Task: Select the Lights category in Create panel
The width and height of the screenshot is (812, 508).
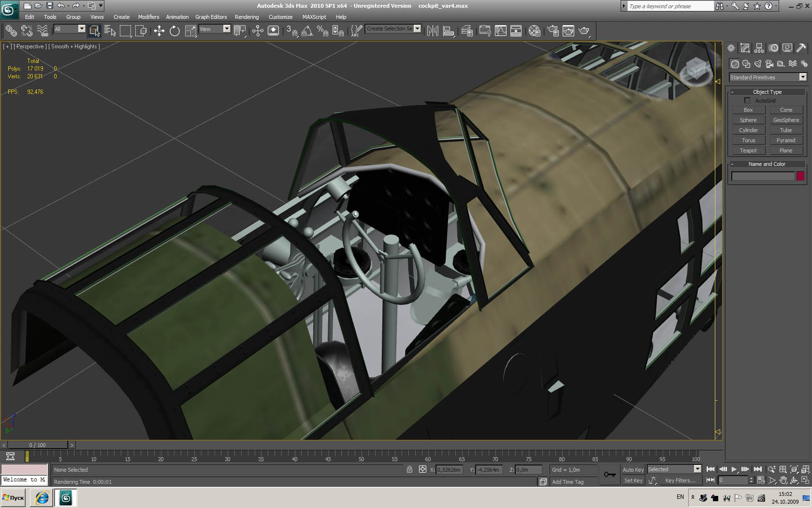Action: 758,64
